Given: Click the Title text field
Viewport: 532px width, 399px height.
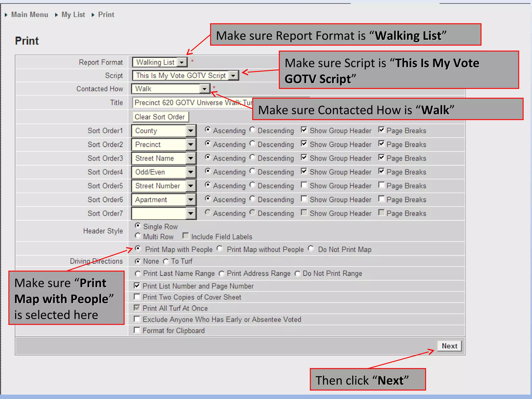Looking at the screenshot, I should coord(193,103).
